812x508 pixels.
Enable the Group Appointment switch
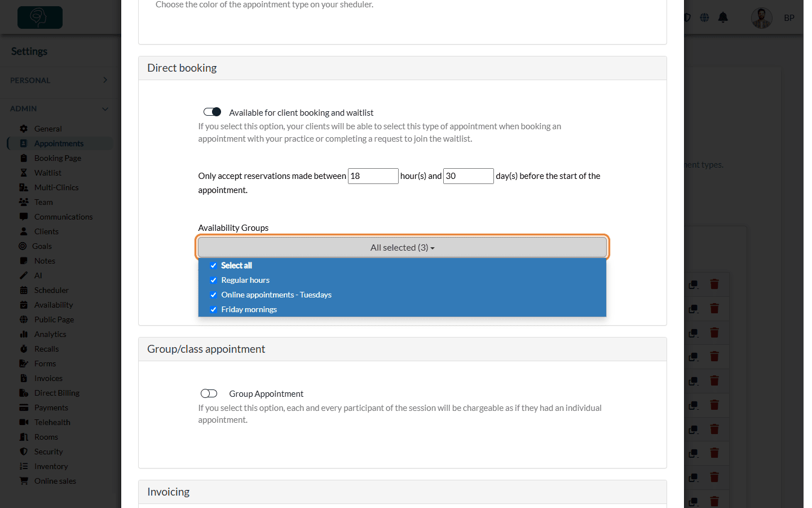point(209,393)
